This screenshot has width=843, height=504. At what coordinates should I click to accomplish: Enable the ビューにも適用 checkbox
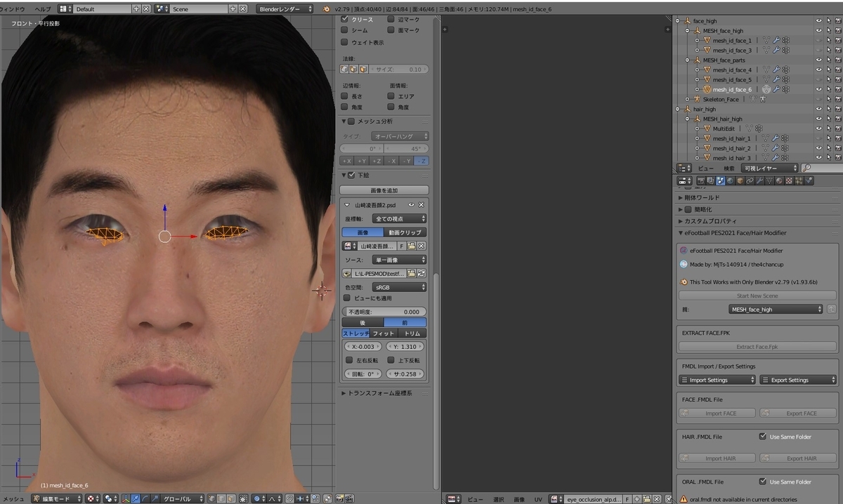point(346,298)
